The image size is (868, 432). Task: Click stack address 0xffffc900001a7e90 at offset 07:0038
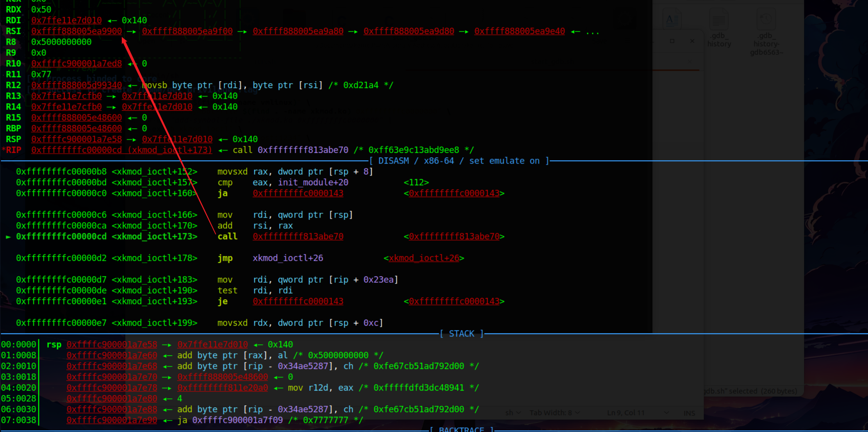tap(112, 420)
